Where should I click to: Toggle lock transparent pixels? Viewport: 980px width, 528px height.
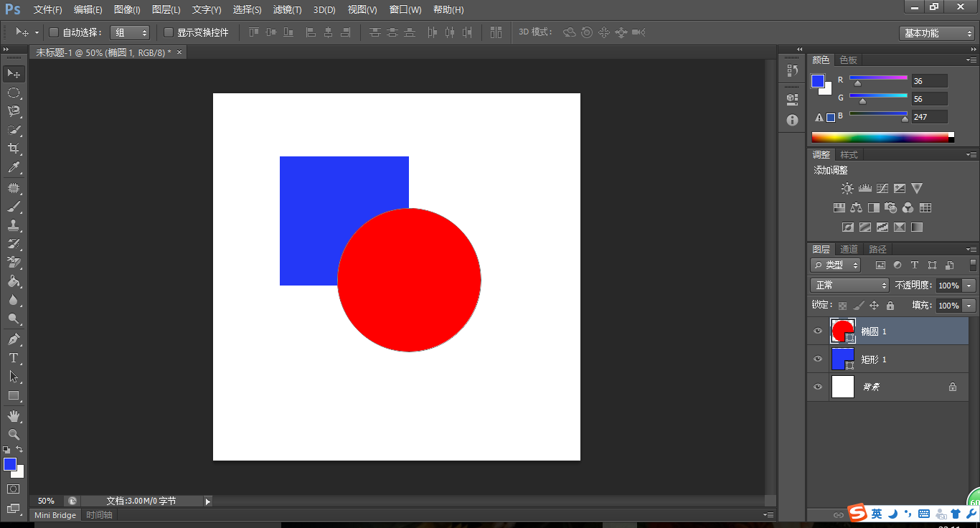pyautogui.click(x=842, y=306)
